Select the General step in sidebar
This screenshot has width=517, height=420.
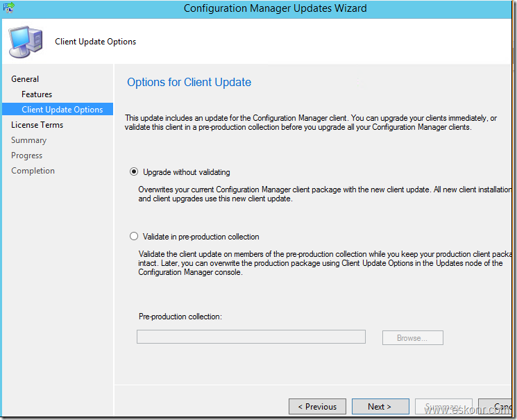tap(25, 79)
